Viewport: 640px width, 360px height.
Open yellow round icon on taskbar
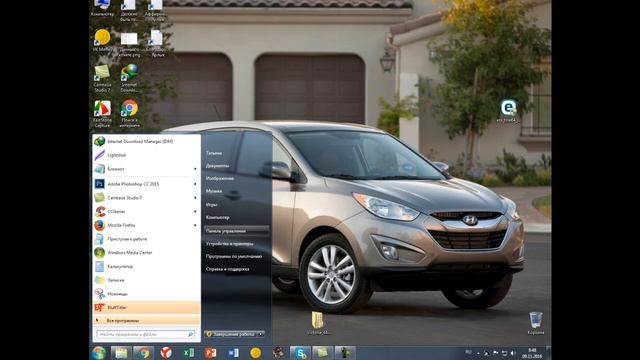[x=256, y=353]
